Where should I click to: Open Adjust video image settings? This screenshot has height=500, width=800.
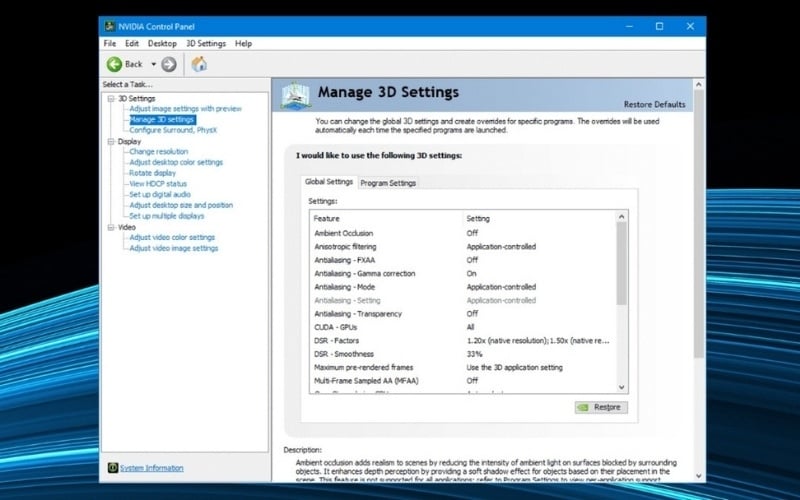pos(173,248)
